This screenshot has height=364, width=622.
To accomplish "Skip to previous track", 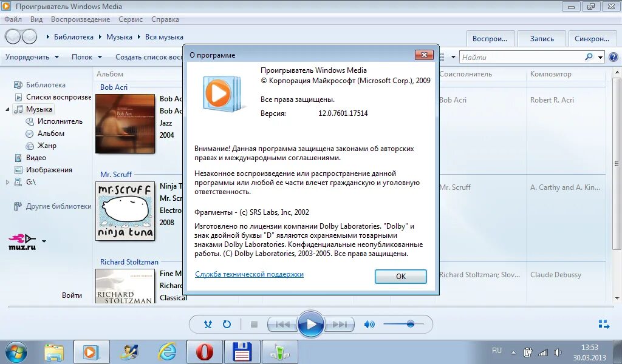I will point(282,325).
